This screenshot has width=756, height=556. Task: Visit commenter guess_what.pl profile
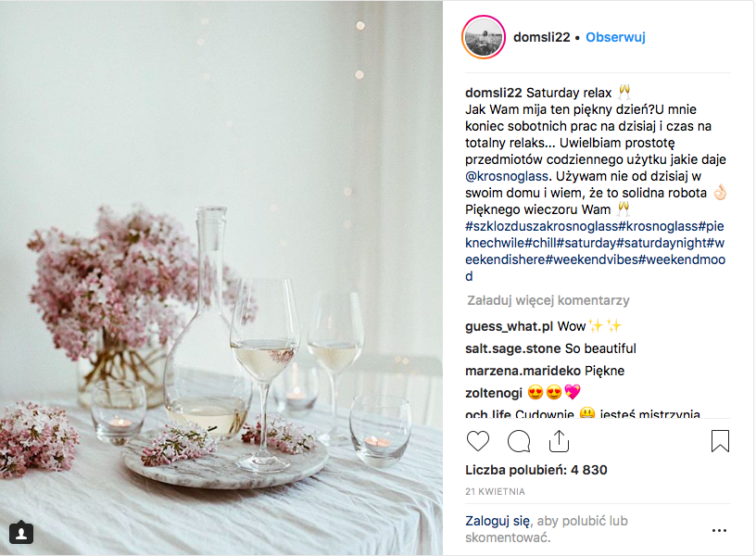[510, 326]
